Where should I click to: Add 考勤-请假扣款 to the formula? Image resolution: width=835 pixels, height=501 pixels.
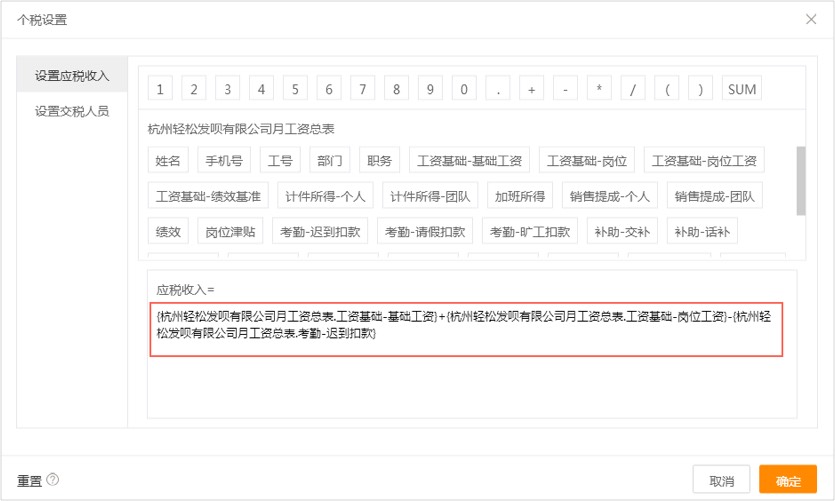pyautogui.click(x=425, y=231)
